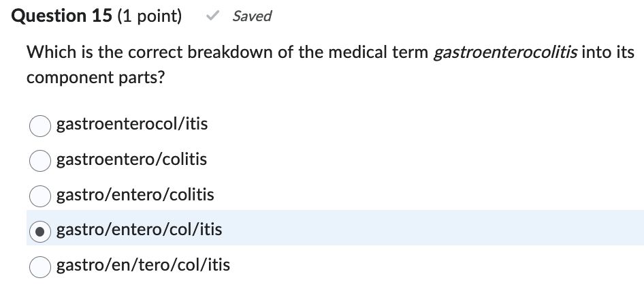Click the selected "gastro/entero/col/itis" radio button

point(40,231)
